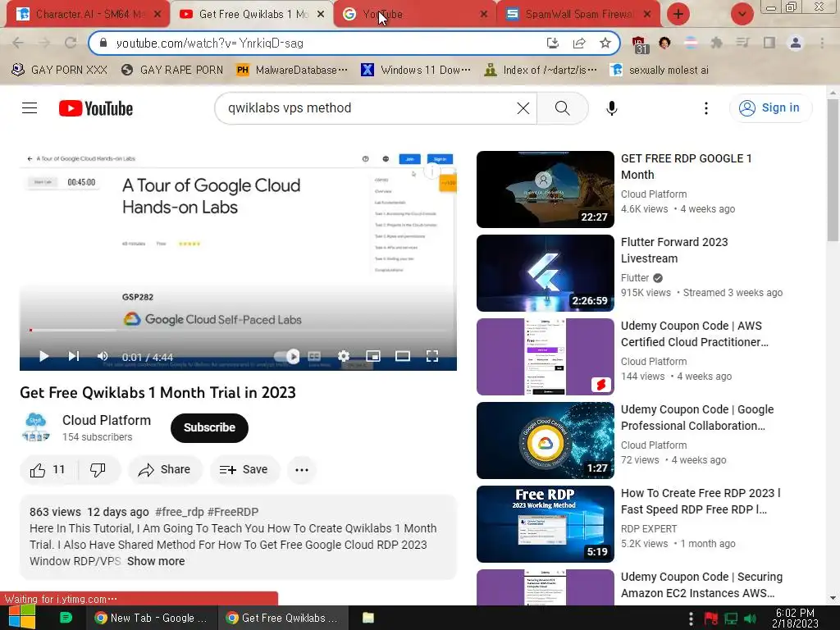
Task: Switch to theater mode
Action: [x=402, y=356]
